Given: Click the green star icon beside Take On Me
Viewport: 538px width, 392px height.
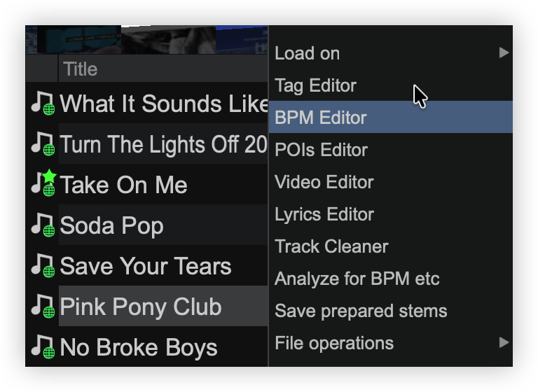Looking at the screenshot, I should pos(49,176).
